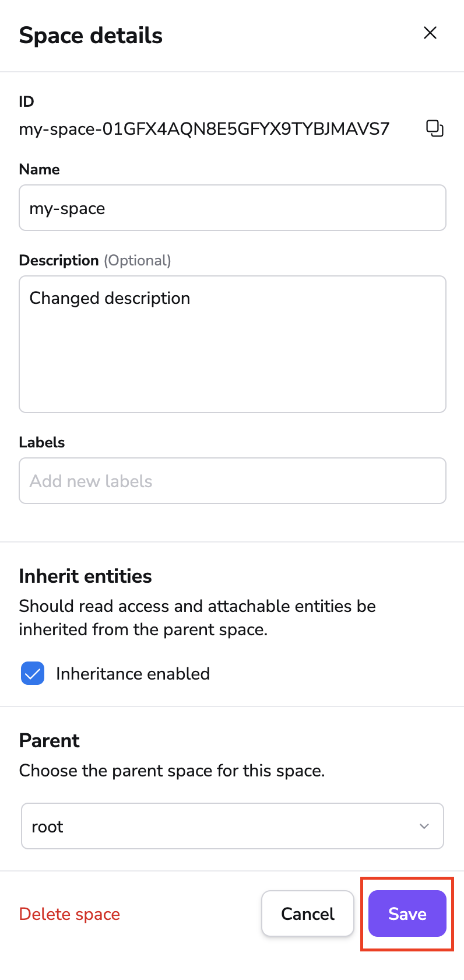
Task: Click the inherit entities explanation text
Action: [x=197, y=618]
